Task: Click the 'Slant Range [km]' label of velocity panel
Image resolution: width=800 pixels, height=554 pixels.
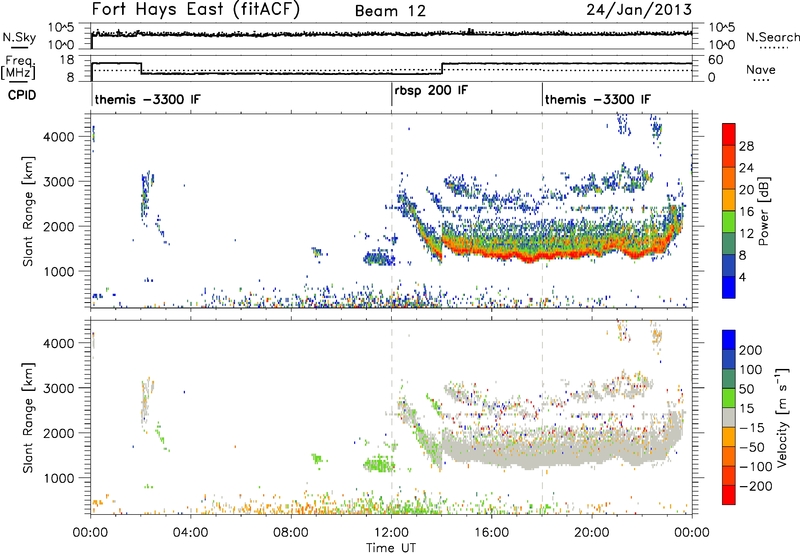Action: point(28,417)
